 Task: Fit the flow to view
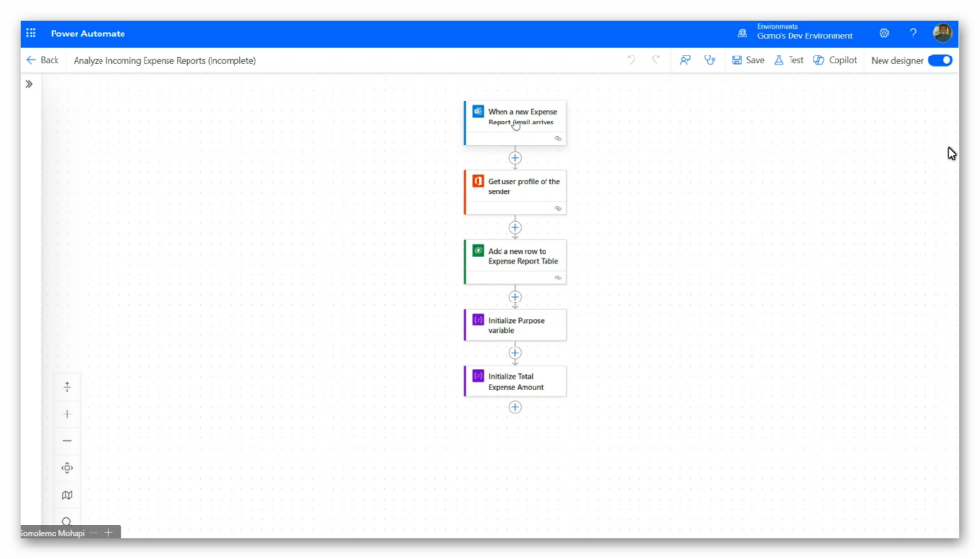point(67,468)
